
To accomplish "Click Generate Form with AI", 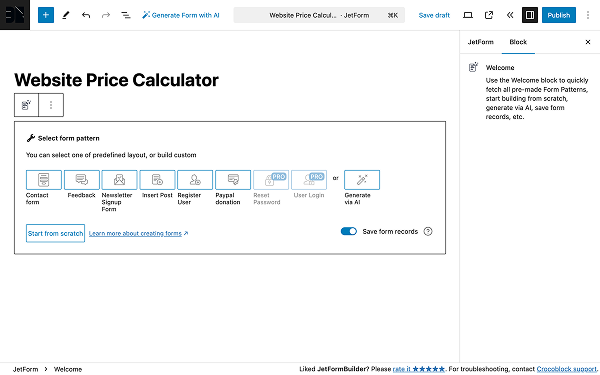I will (x=181, y=15).
